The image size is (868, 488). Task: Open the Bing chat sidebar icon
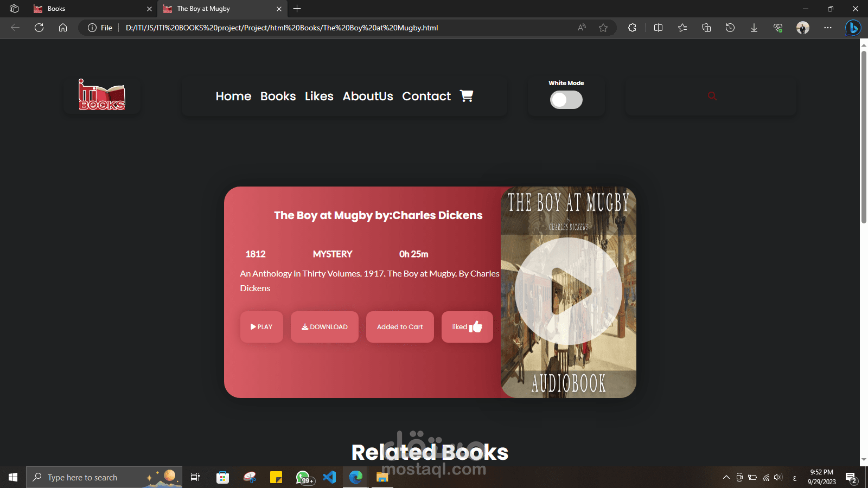[853, 28]
